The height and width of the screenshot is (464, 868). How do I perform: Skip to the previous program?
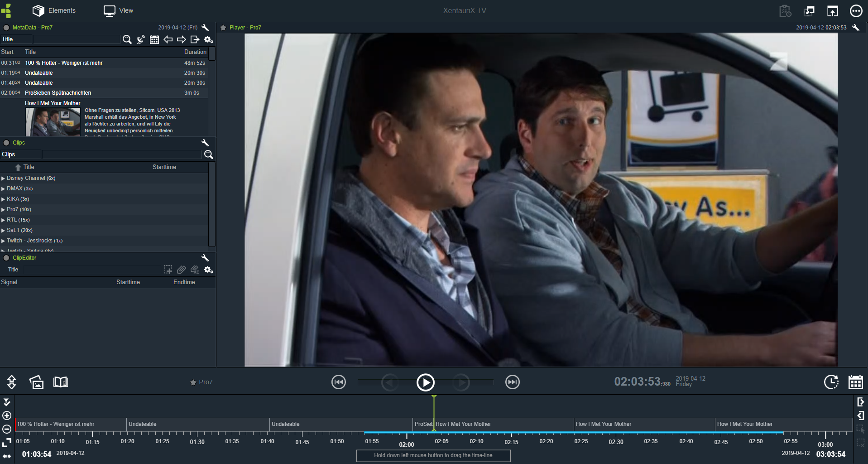click(x=339, y=382)
